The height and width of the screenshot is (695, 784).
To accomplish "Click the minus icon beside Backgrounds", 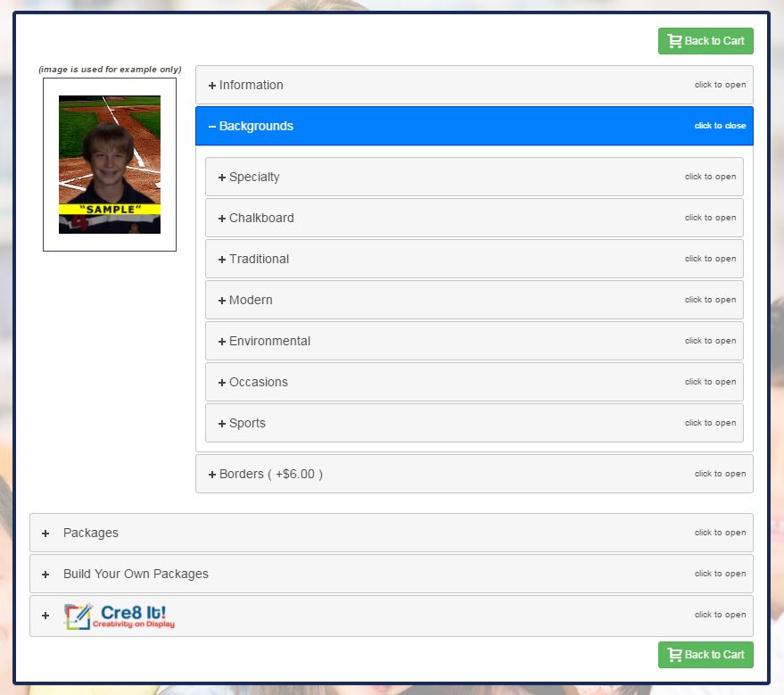I will pos(212,127).
